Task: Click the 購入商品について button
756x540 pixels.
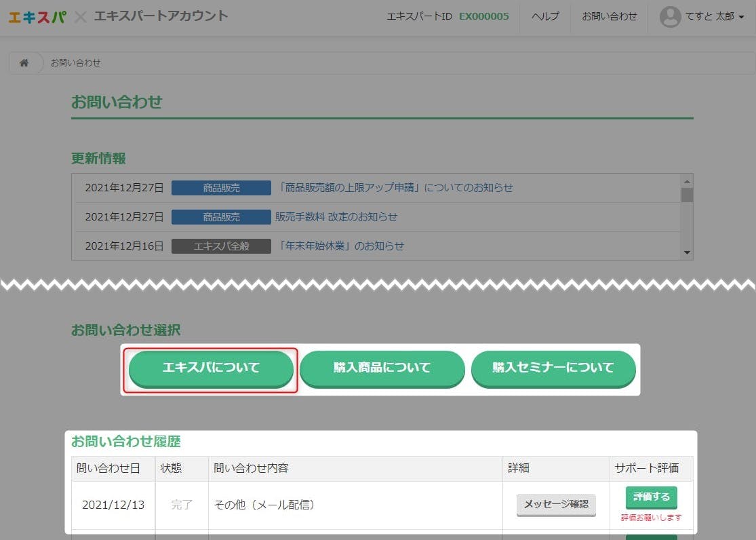Action: [382, 368]
